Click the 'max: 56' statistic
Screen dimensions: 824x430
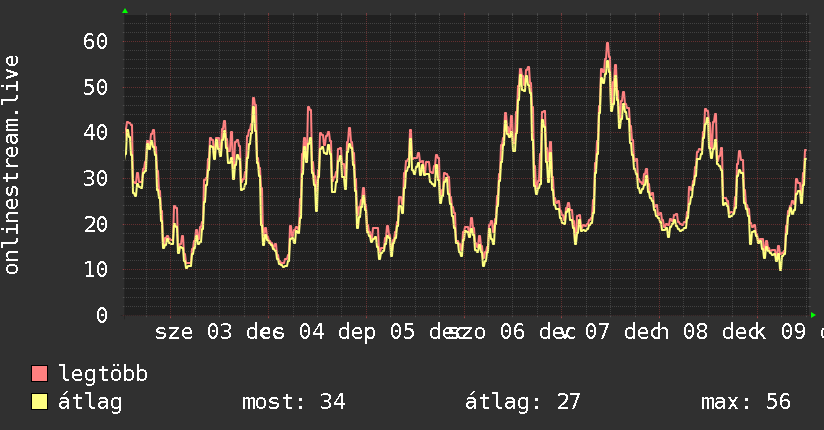(x=746, y=402)
